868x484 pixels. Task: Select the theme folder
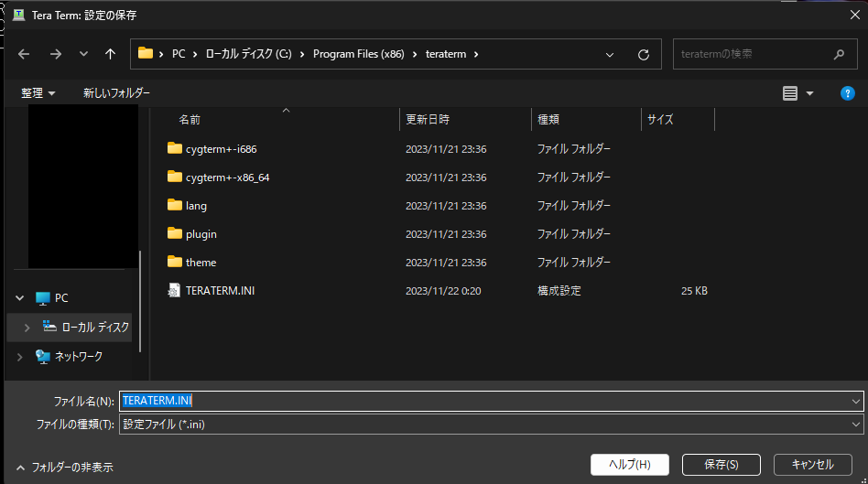pos(201,263)
